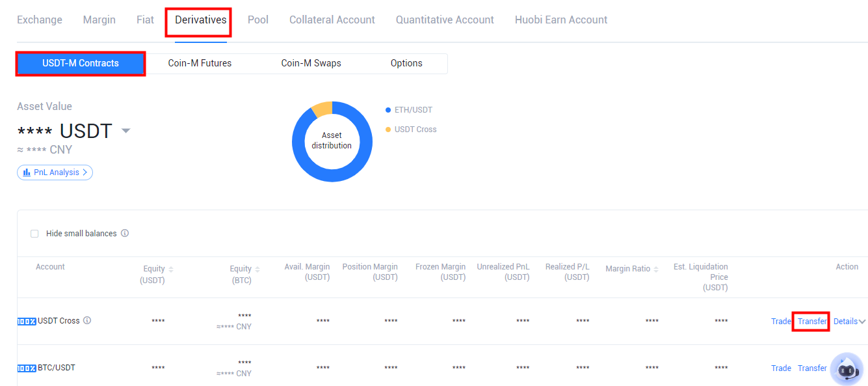Click the Position Margin (USDT) column header
868x386 pixels.
point(370,272)
